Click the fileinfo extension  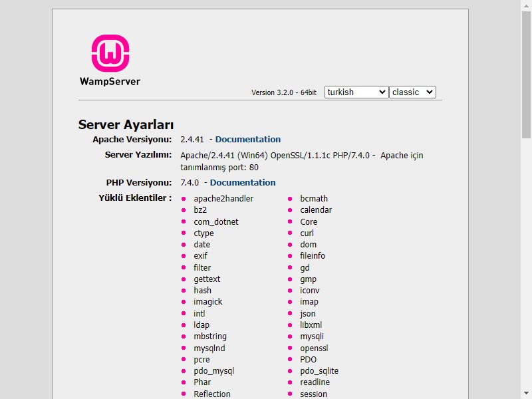tap(313, 256)
